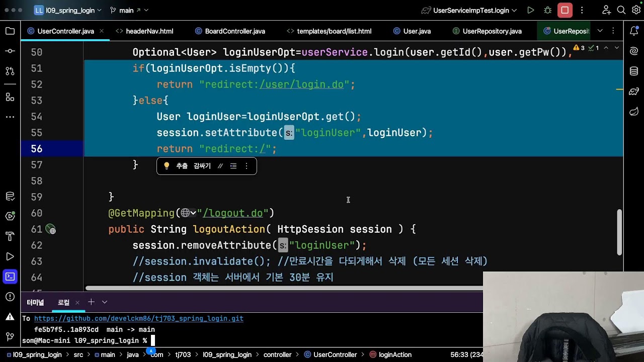The width and height of the screenshot is (644, 362).
Task: Switch to headerNav.html tab
Action: point(144,31)
